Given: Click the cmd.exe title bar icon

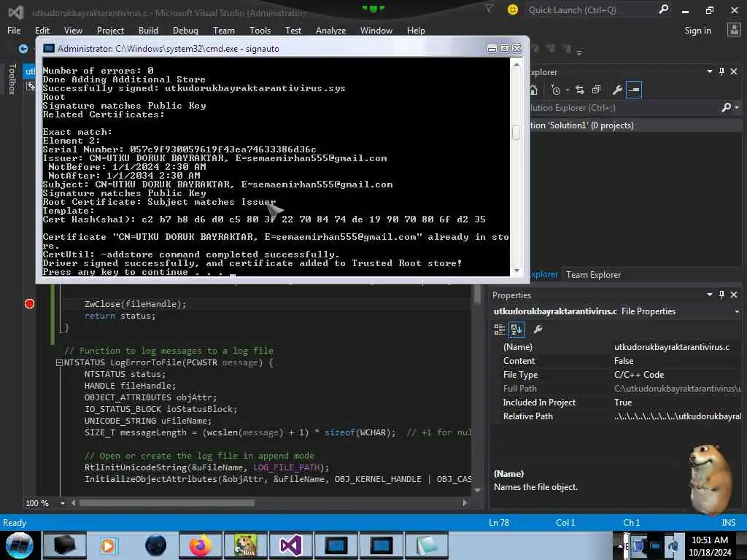Looking at the screenshot, I should (49, 48).
